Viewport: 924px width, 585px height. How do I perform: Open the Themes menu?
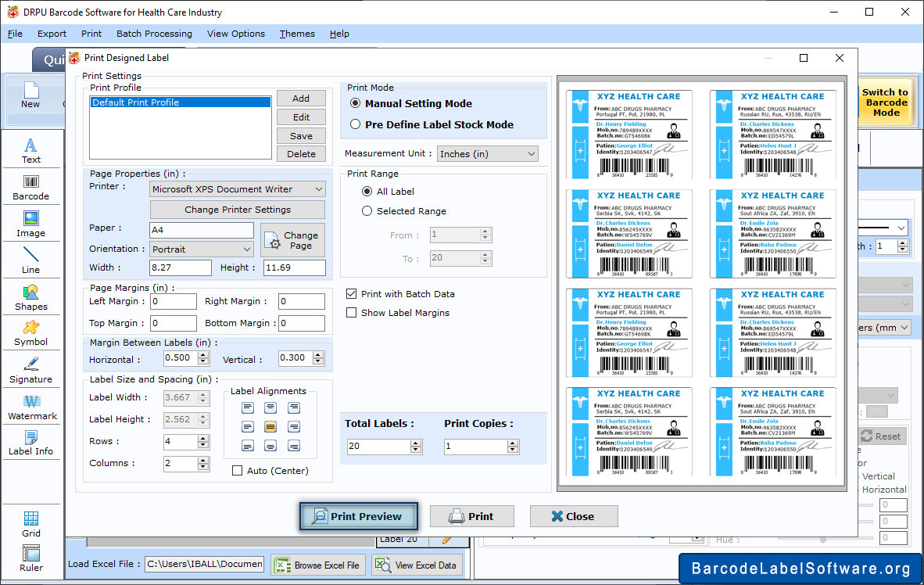click(297, 34)
